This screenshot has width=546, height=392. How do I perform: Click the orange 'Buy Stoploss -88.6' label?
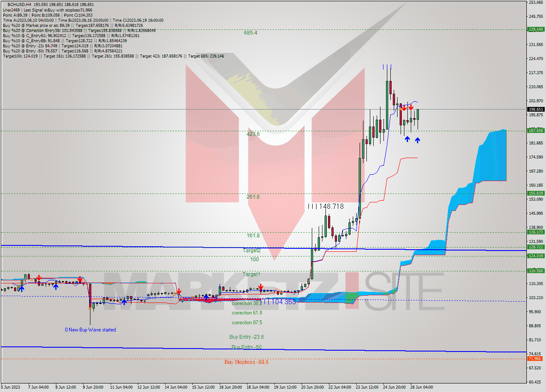(247, 362)
